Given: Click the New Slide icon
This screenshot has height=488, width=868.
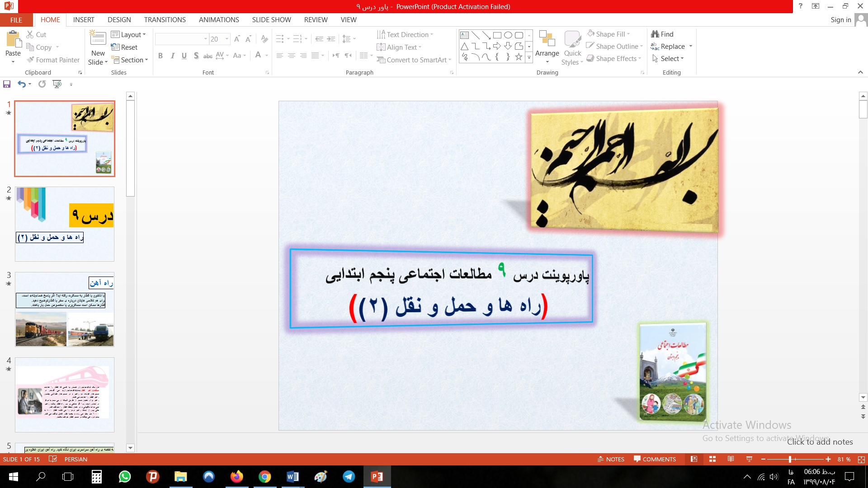Looking at the screenshot, I should pos(98,38).
